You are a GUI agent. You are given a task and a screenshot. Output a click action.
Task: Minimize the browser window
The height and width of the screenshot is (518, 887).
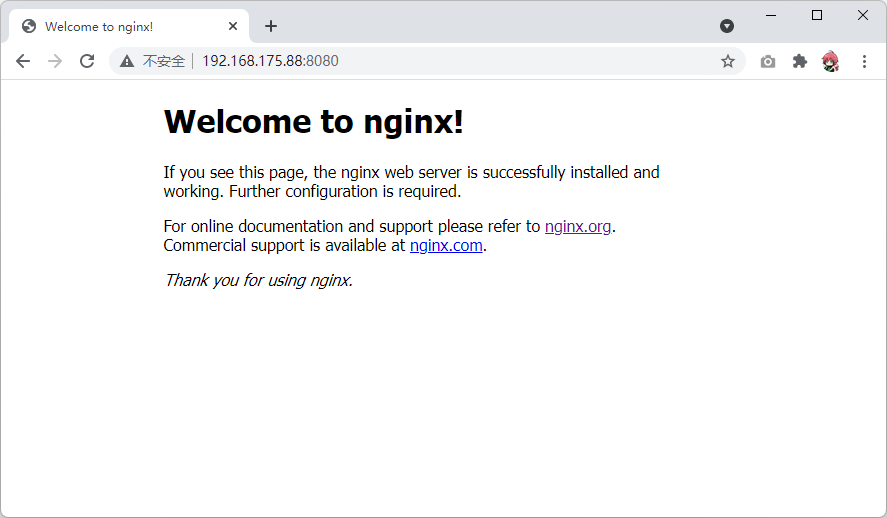771,15
